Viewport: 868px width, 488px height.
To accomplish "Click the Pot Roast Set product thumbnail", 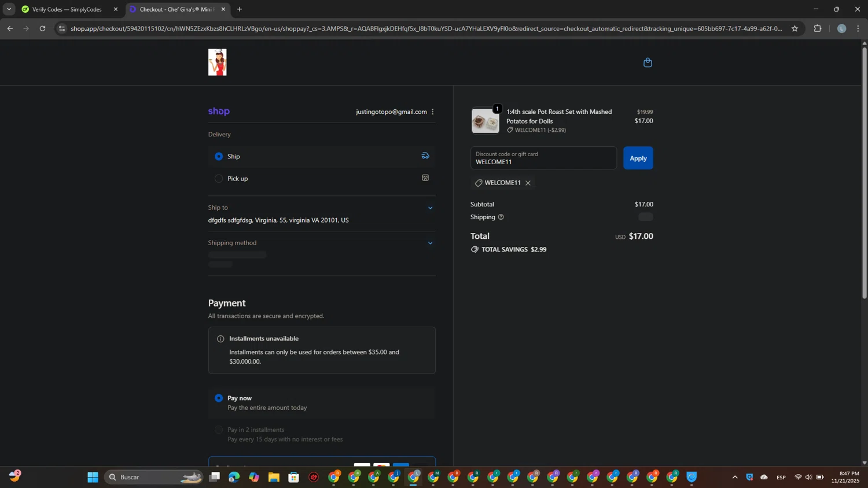I will (485, 121).
